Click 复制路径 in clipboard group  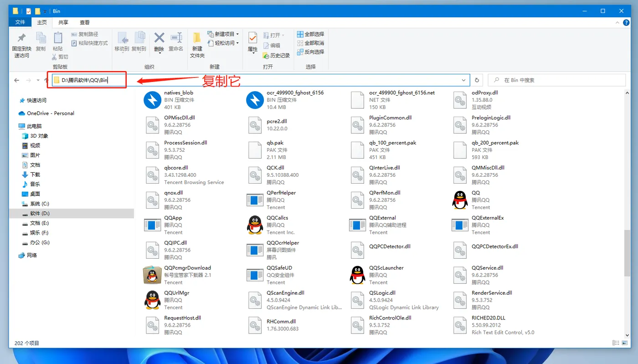click(x=85, y=34)
